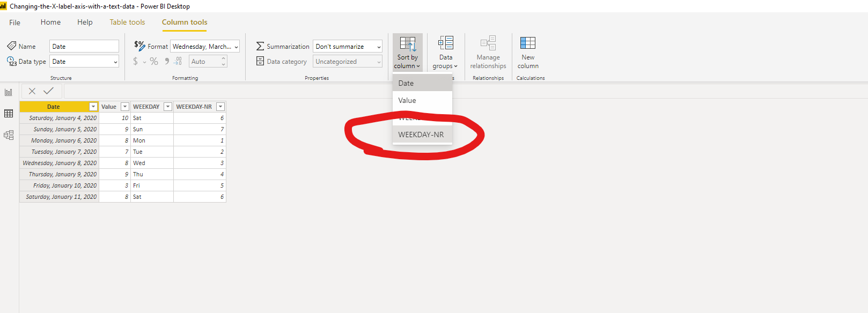Click the Wed weekday cell
The image size is (868, 313).
coord(152,163)
